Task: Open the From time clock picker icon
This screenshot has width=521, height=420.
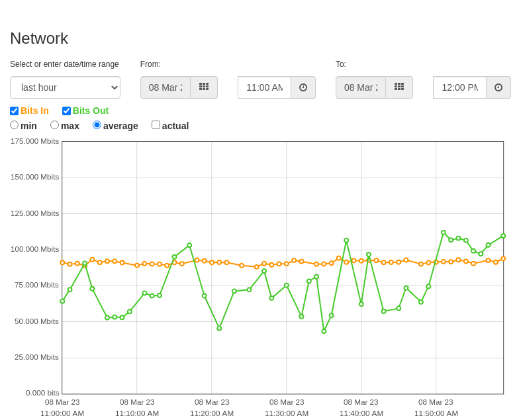Action: click(303, 87)
